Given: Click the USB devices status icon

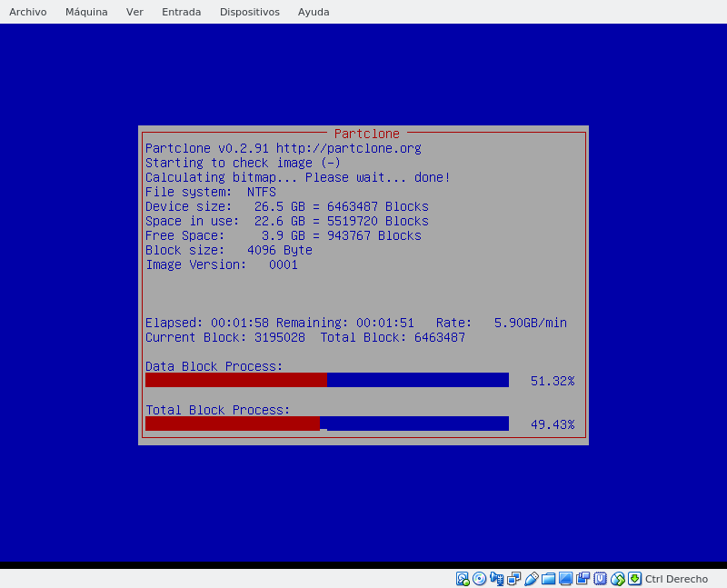Looking at the screenshot, I should pyautogui.click(x=532, y=579).
